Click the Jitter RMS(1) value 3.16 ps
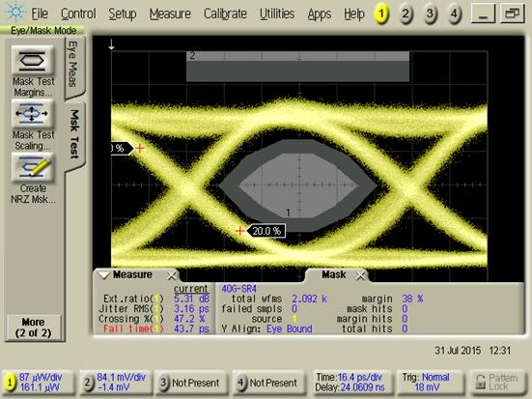The width and height of the screenshot is (532, 399). 191,309
